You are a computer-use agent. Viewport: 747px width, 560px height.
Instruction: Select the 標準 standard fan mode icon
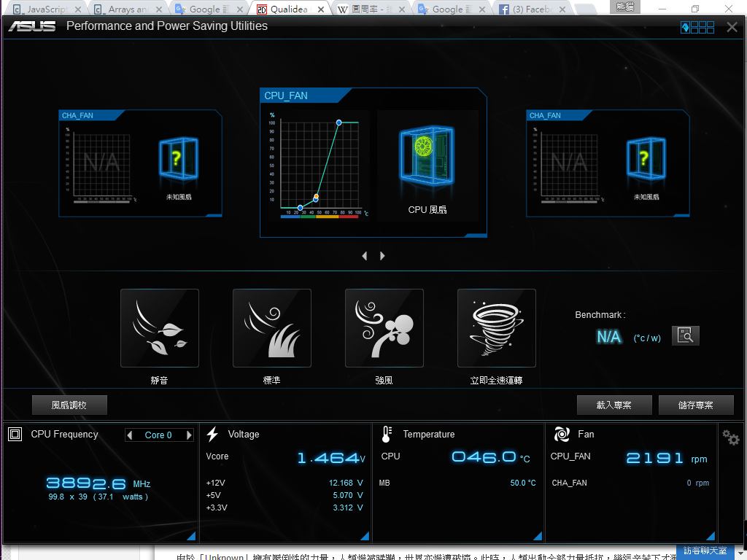[x=271, y=327]
